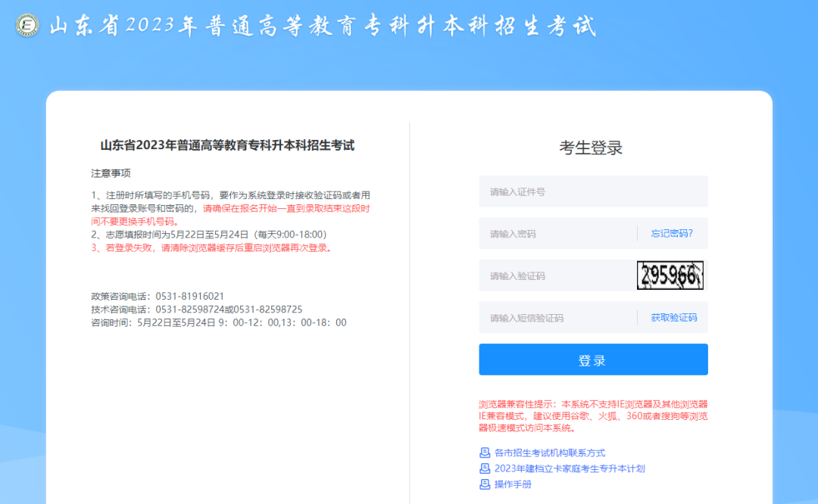Click the 考生登录 heading

coord(591,148)
